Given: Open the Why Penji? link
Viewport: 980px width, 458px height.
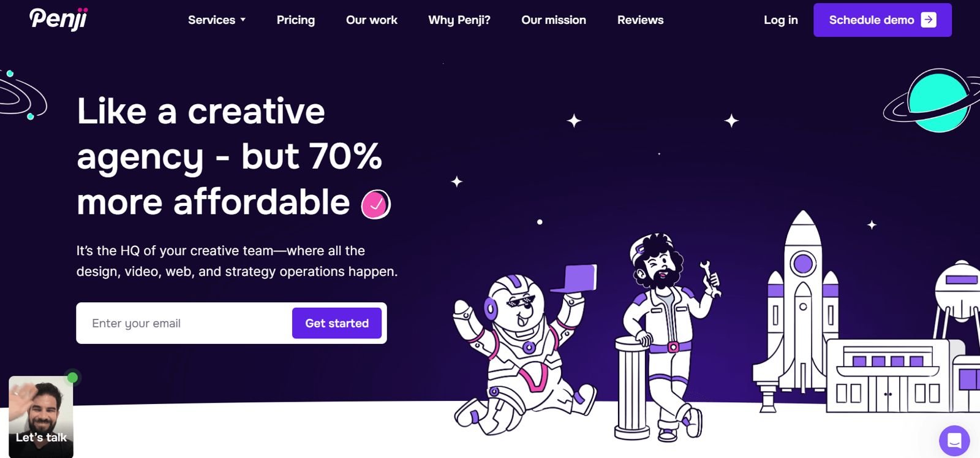Looking at the screenshot, I should point(459,20).
